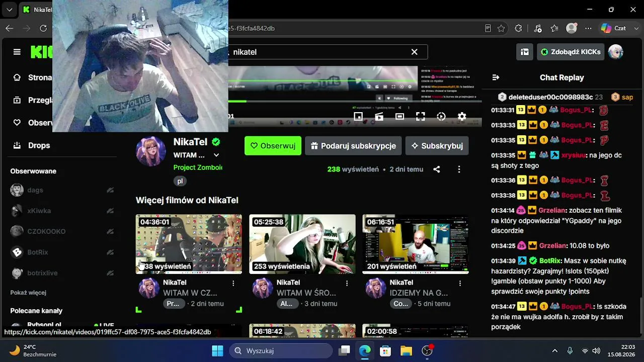Add page to browser favorites star
644x362 pixels.
tap(501, 29)
